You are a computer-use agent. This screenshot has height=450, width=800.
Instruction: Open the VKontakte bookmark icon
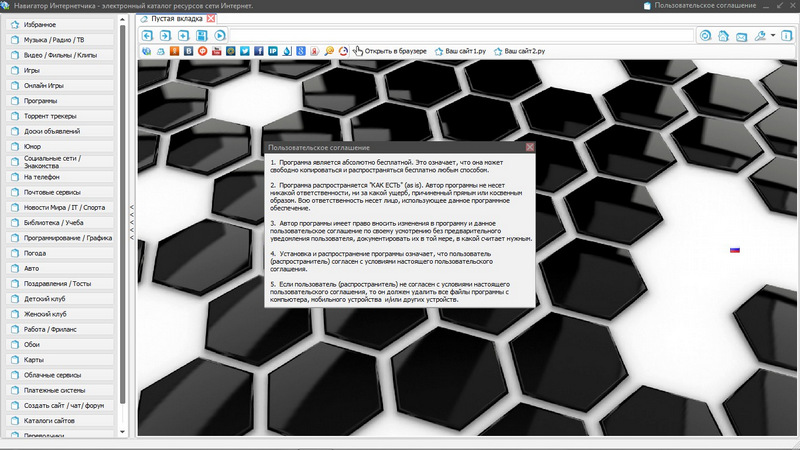188,51
